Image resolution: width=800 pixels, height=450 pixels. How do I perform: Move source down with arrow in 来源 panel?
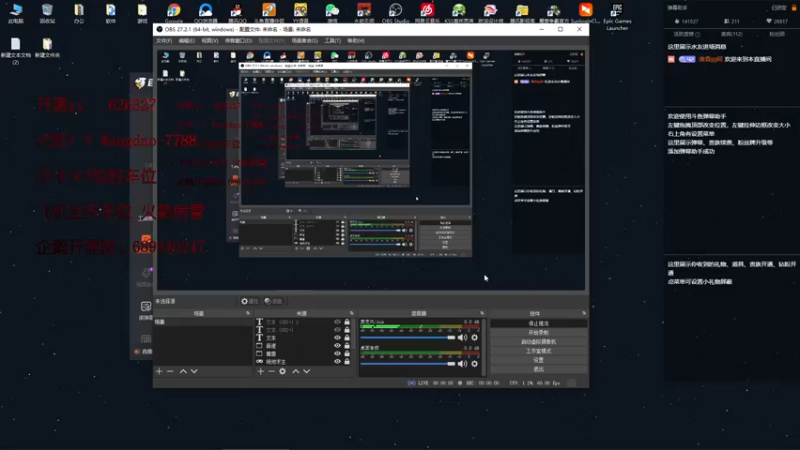click(x=307, y=371)
